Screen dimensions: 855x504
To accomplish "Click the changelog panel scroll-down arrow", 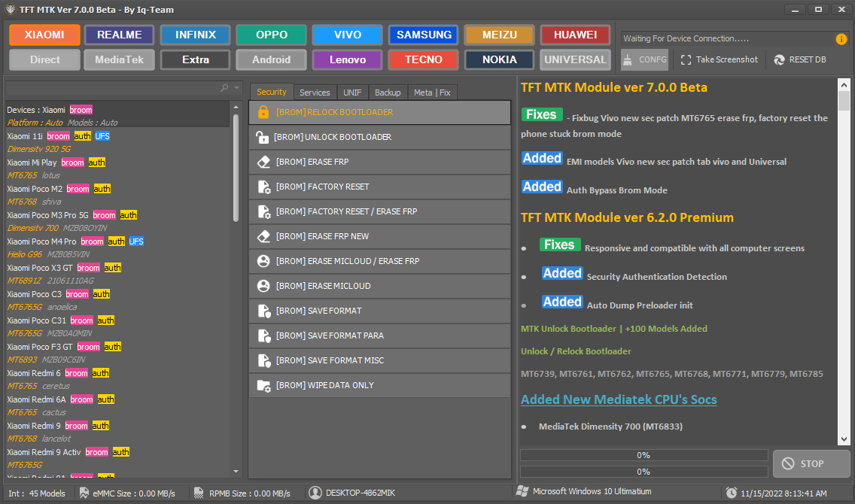I will (x=844, y=439).
